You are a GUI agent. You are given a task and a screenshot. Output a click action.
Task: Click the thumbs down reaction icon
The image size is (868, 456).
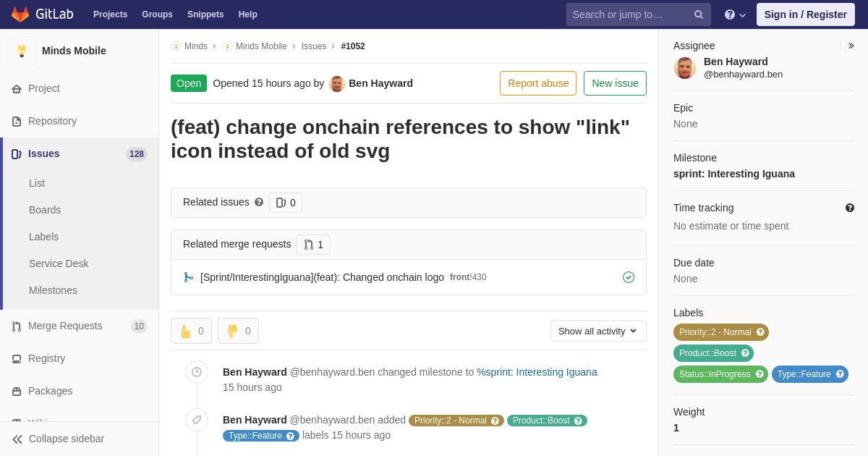click(x=232, y=331)
